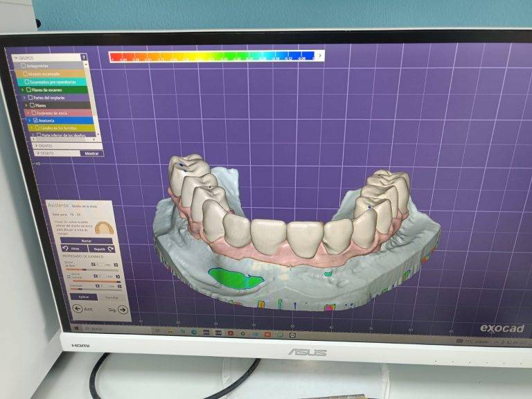532x399 pixels.
Task: Click the gingiva arch preview icon in the wizard
Action: point(104,227)
